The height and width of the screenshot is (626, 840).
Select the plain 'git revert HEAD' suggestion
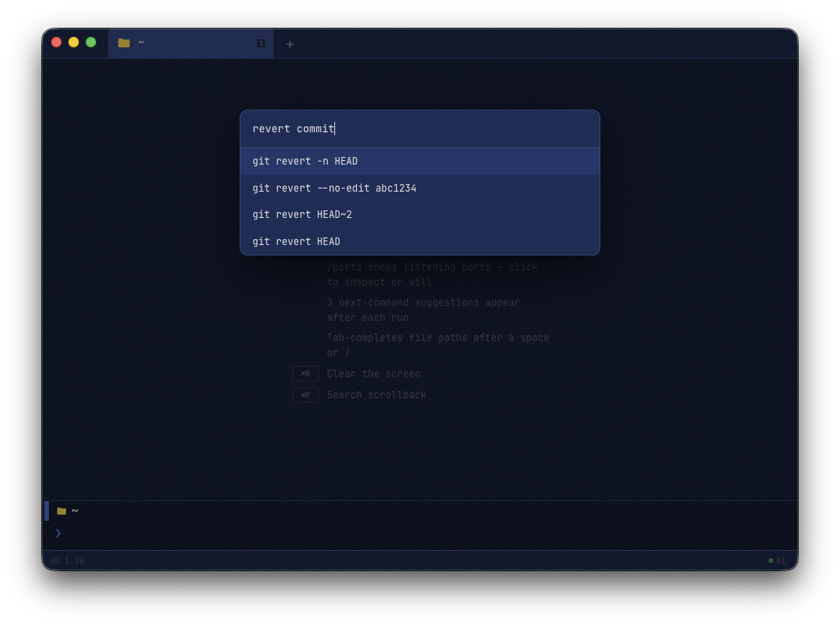420,241
